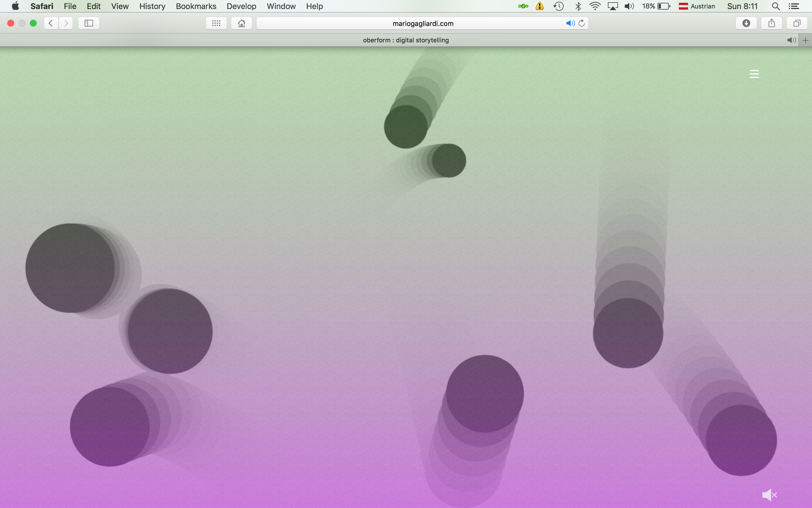Open the system volume control
The width and height of the screenshot is (812, 508).
click(629, 6)
